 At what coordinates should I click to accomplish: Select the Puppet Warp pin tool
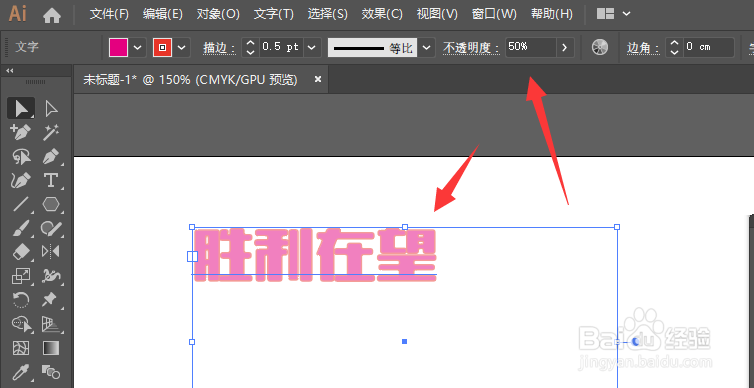point(50,300)
